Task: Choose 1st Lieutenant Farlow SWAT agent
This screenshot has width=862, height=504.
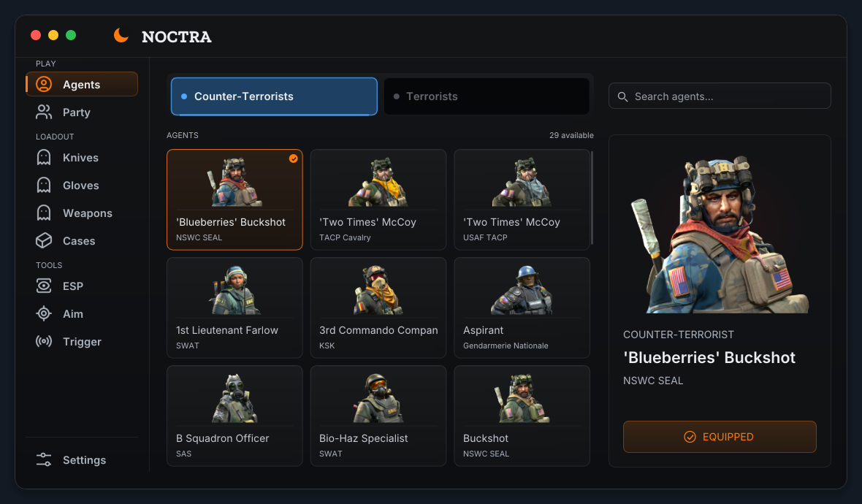Action: click(x=234, y=308)
